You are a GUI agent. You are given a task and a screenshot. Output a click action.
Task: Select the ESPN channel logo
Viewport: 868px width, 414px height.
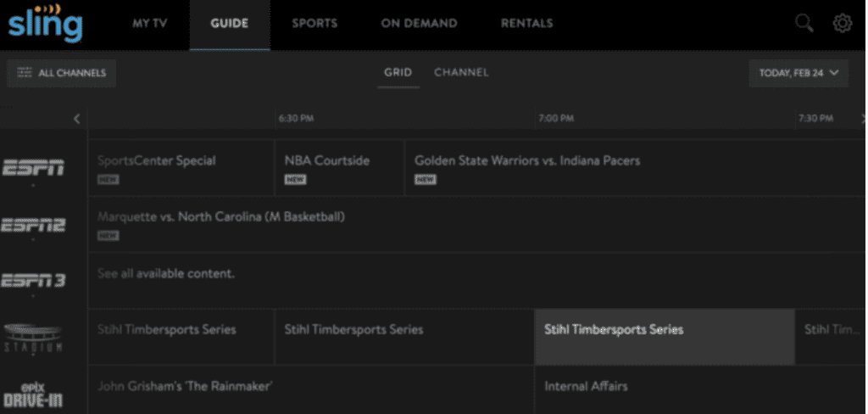coord(33,167)
